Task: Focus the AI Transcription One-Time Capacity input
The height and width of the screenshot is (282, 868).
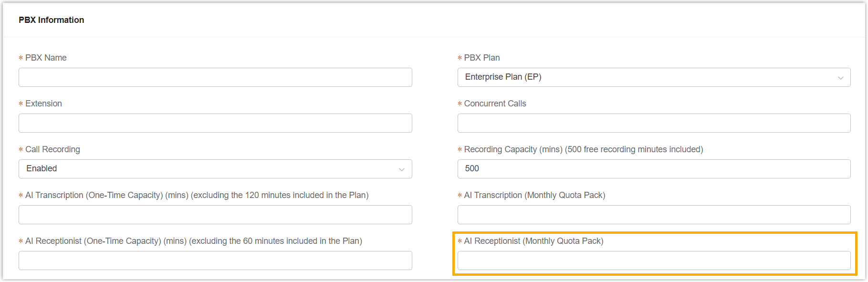Action: point(215,215)
